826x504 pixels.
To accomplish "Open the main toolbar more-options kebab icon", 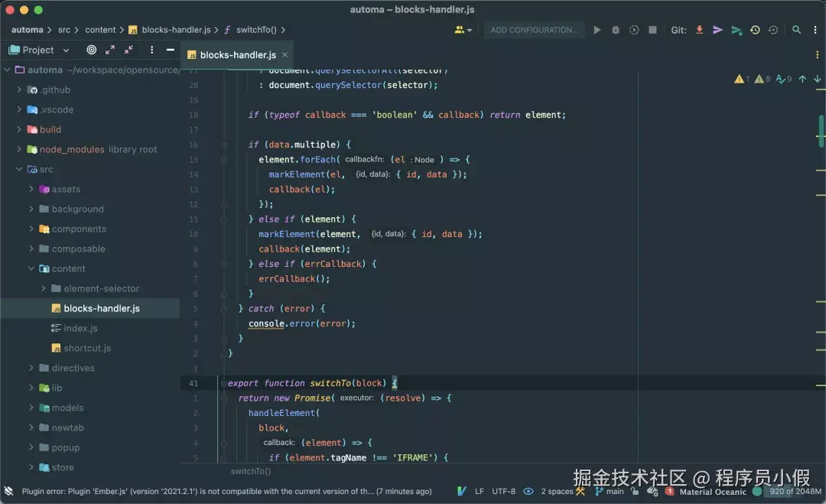I will pos(815,30).
